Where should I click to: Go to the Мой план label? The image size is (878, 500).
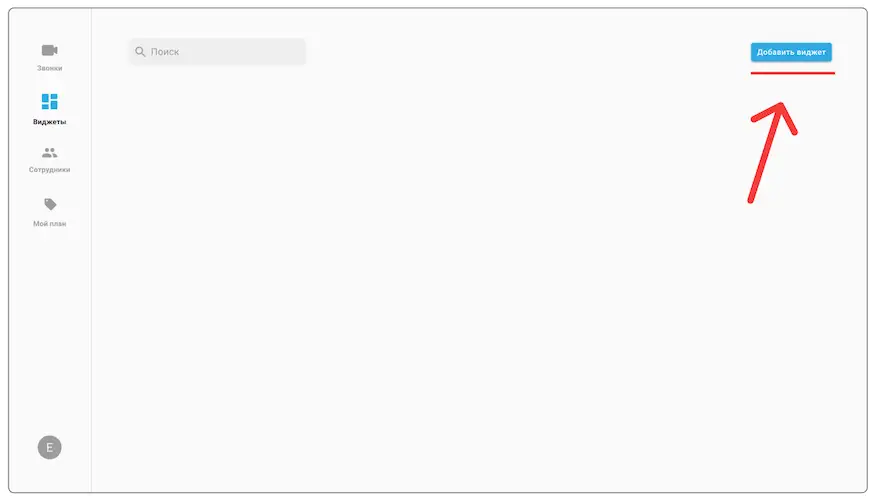pyautogui.click(x=49, y=224)
